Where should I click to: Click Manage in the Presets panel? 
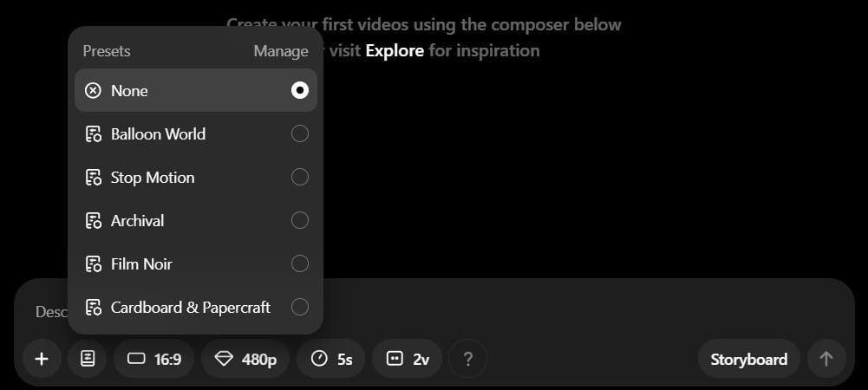[x=280, y=51]
